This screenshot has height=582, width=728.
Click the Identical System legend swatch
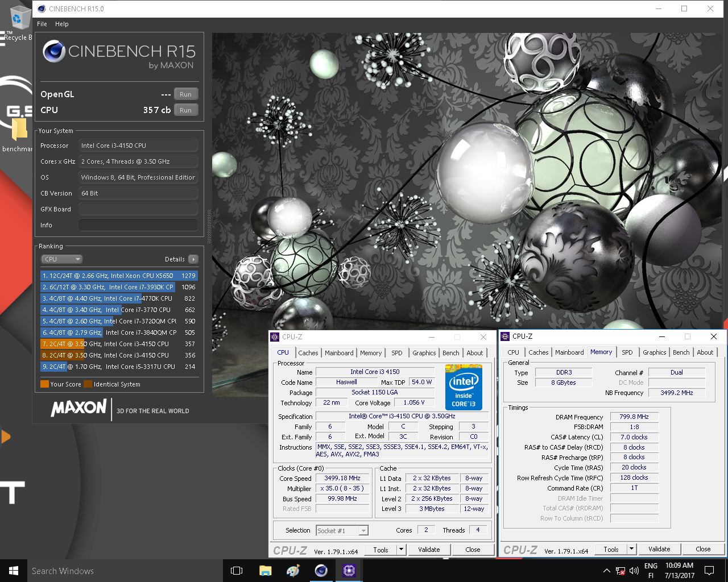tap(88, 384)
